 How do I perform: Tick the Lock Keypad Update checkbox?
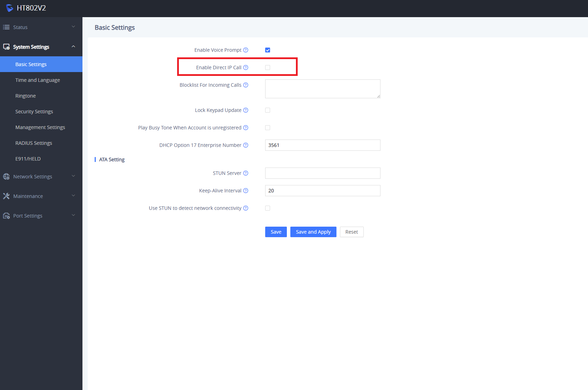point(268,110)
